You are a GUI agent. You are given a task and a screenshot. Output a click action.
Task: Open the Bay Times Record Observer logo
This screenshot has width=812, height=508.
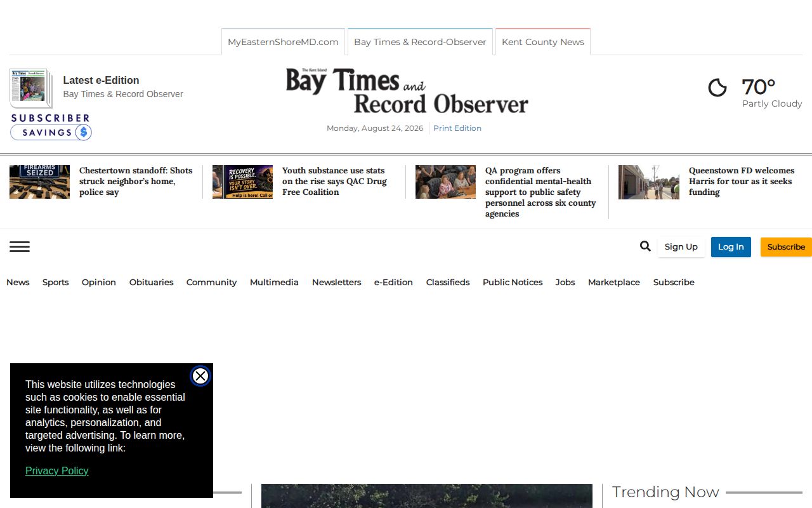click(407, 90)
